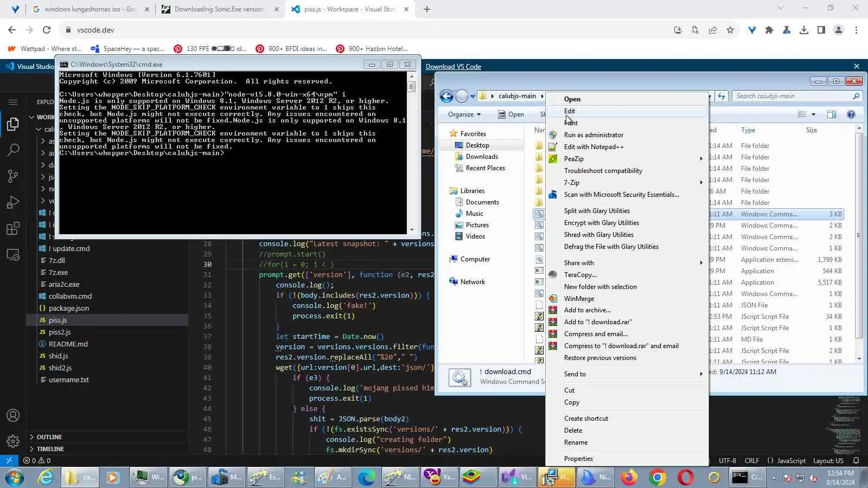Open the notifications bell in the status bar
The height and width of the screenshot is (488, 868).
pos(856,460)
